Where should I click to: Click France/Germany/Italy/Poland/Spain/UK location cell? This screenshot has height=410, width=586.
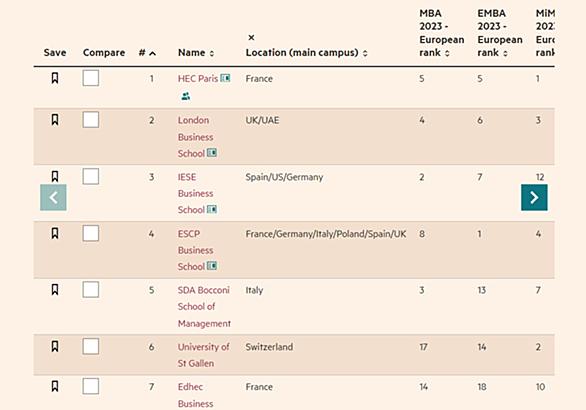326,234
